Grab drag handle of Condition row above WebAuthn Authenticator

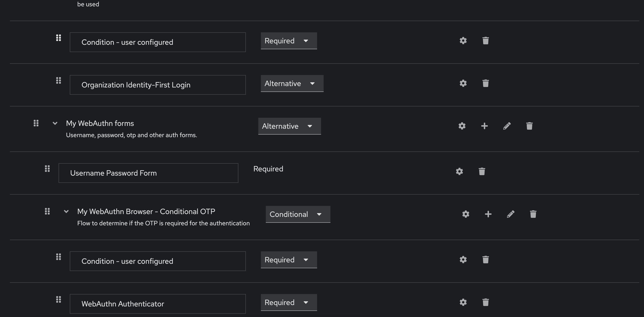click(59, 257)
